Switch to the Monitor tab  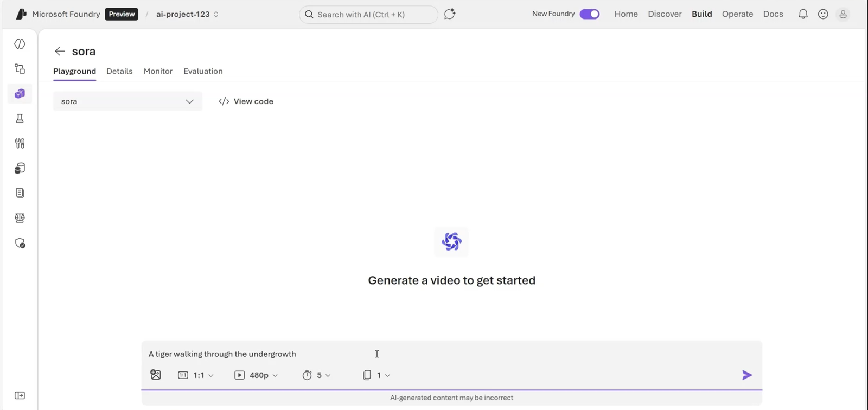158,71
